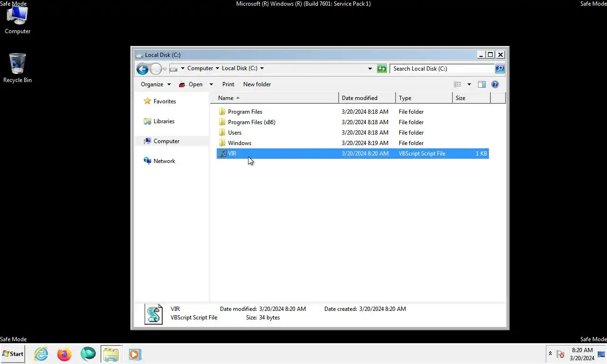The image size is (607, 364).
Task: Select Network in navigation pane
Action: [164, 161]
